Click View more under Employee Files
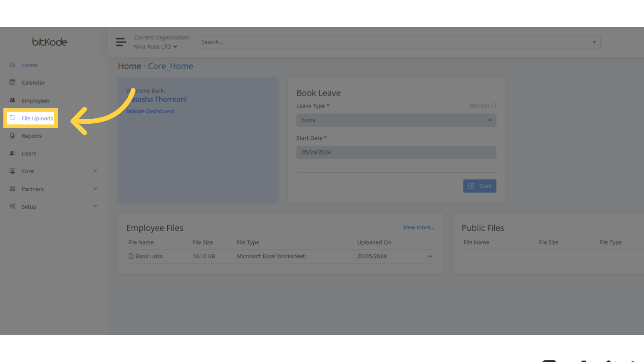Screen dimensions: 644x362 (x=418, y=227)
